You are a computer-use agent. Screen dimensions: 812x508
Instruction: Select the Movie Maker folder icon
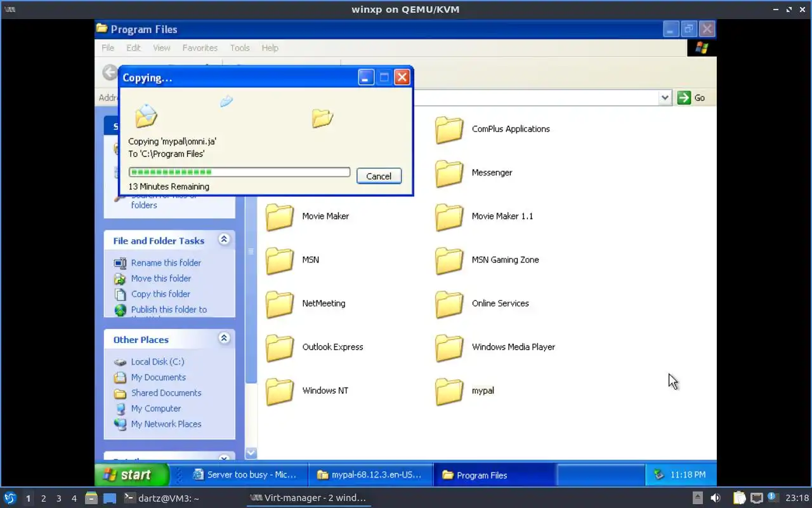[x=280, y=217]
